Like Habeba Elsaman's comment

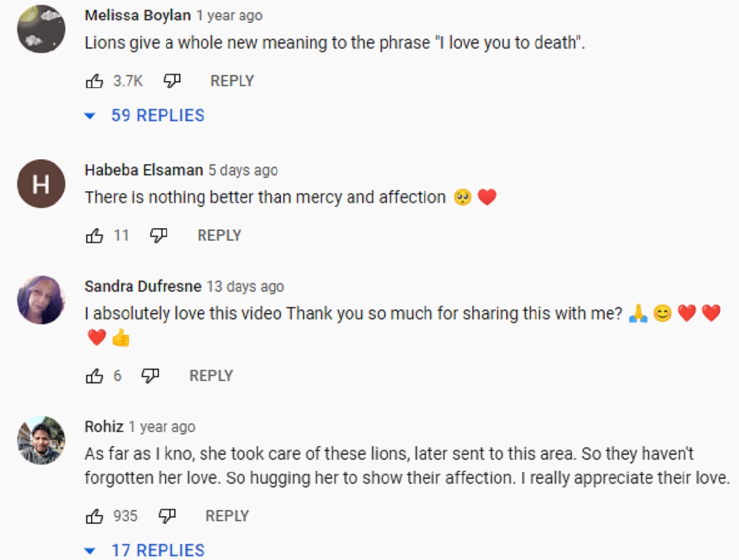coord(94,236)
